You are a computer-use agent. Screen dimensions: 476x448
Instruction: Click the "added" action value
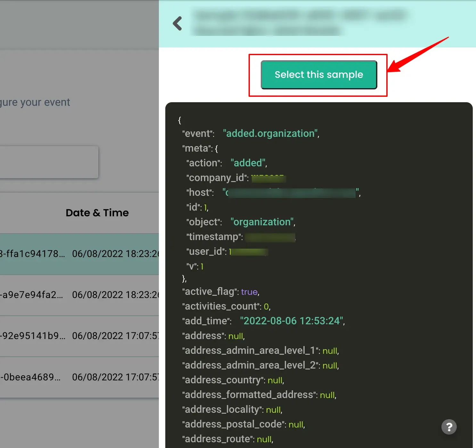(x=249, y=163)
